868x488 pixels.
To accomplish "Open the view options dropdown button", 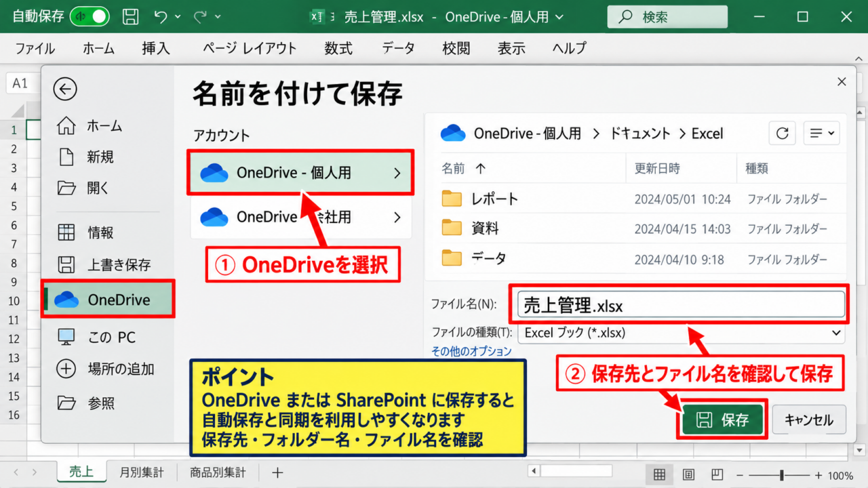I will pyautogui.click(x=821, y=134).
